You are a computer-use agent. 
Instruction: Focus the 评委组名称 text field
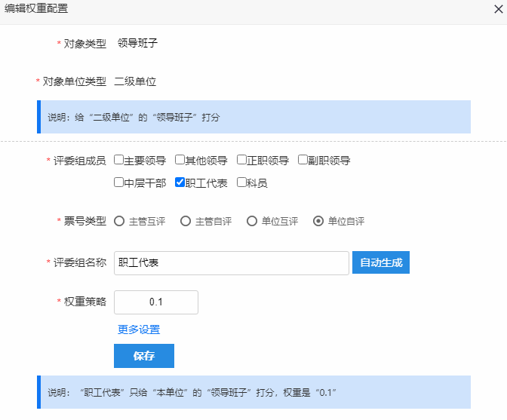[232, 263]
